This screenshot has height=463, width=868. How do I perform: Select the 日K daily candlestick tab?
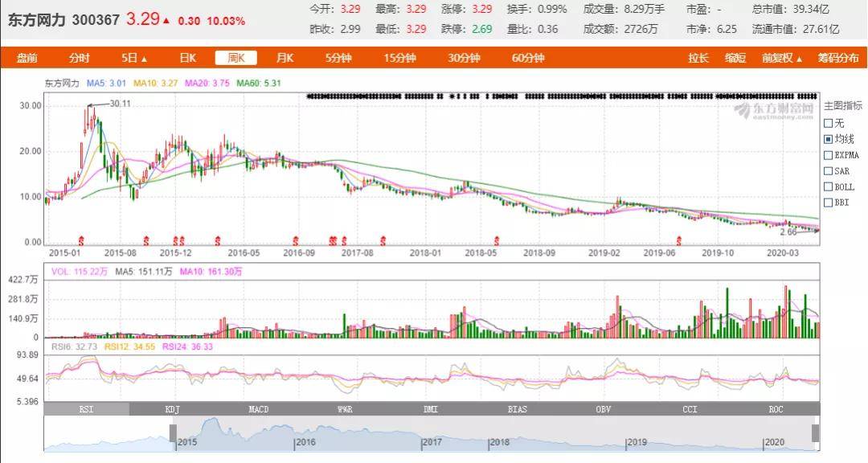click(187, 58)
